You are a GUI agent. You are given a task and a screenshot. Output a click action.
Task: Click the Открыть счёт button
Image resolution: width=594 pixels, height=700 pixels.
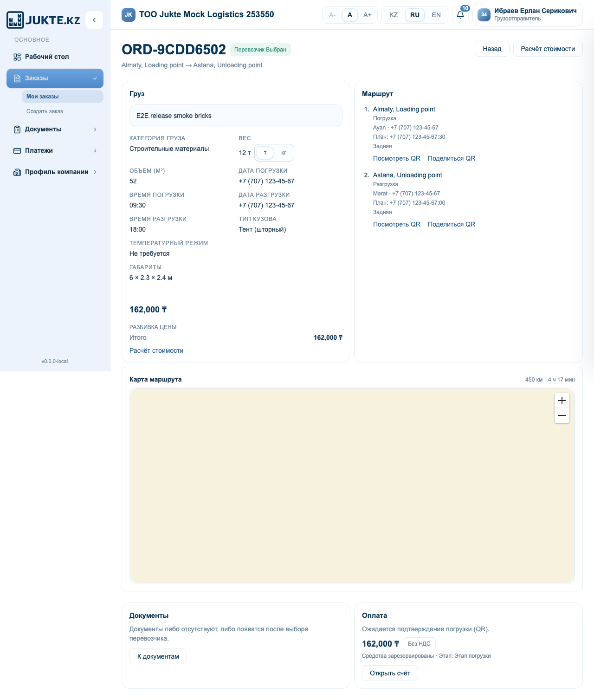coord(390,673)
